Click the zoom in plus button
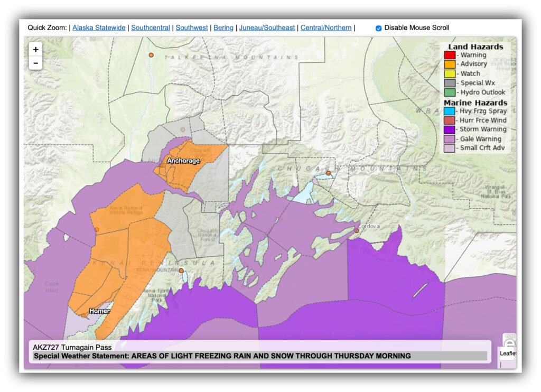This screenshot has height=392, width=541. [x=35, y=49]
